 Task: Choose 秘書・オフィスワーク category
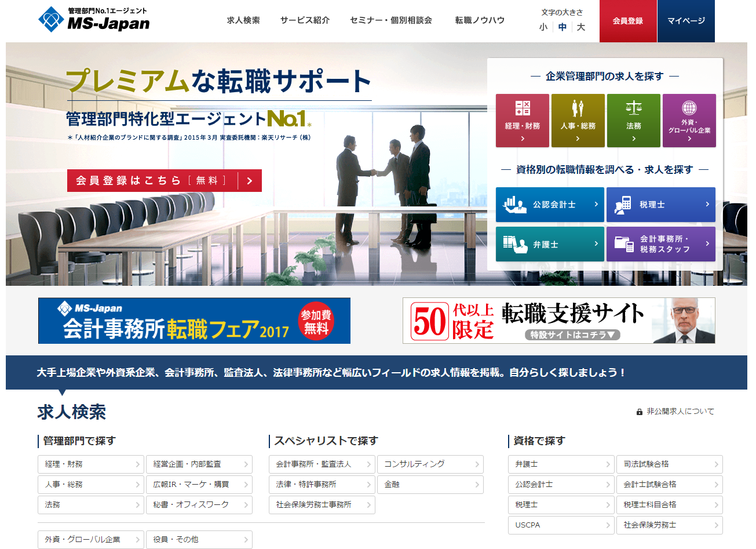[x=199, y=505]
